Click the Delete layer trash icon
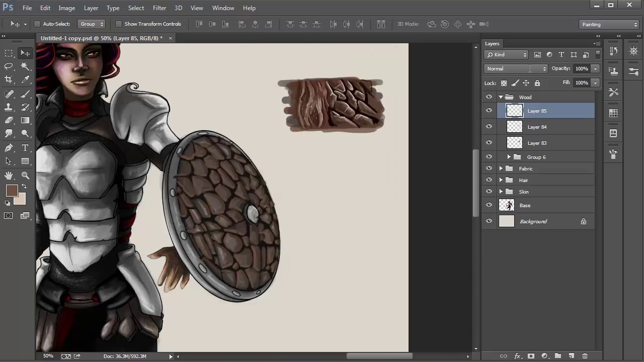This screenshot has height=362, width=644. [x=585, y=356]
